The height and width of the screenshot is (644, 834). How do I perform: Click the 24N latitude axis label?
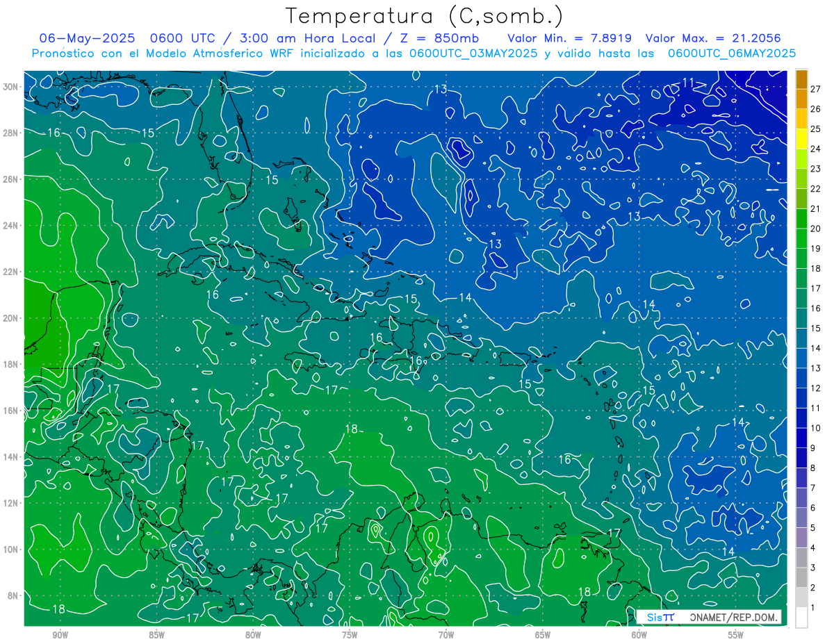(10, 226)
